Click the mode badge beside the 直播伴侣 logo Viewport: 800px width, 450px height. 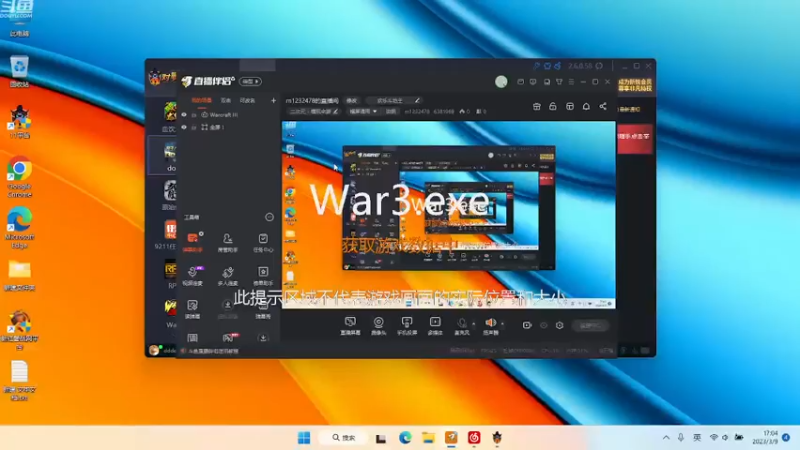coord(251,82)
